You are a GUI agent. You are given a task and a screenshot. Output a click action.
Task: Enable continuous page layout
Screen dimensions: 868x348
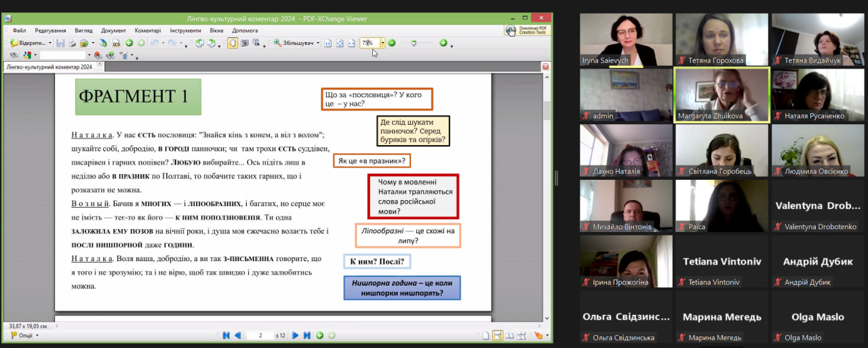497,335
